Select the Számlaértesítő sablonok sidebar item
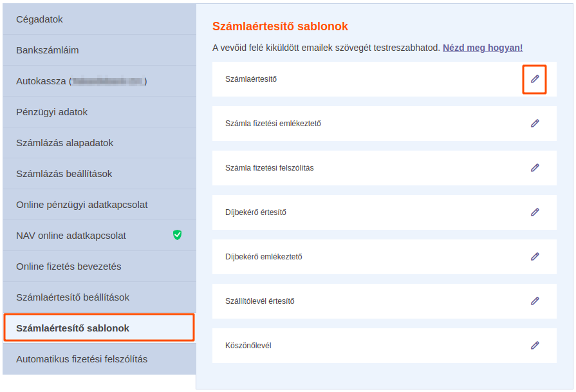This screenshot has width=576, height=392. coord(73,328)
